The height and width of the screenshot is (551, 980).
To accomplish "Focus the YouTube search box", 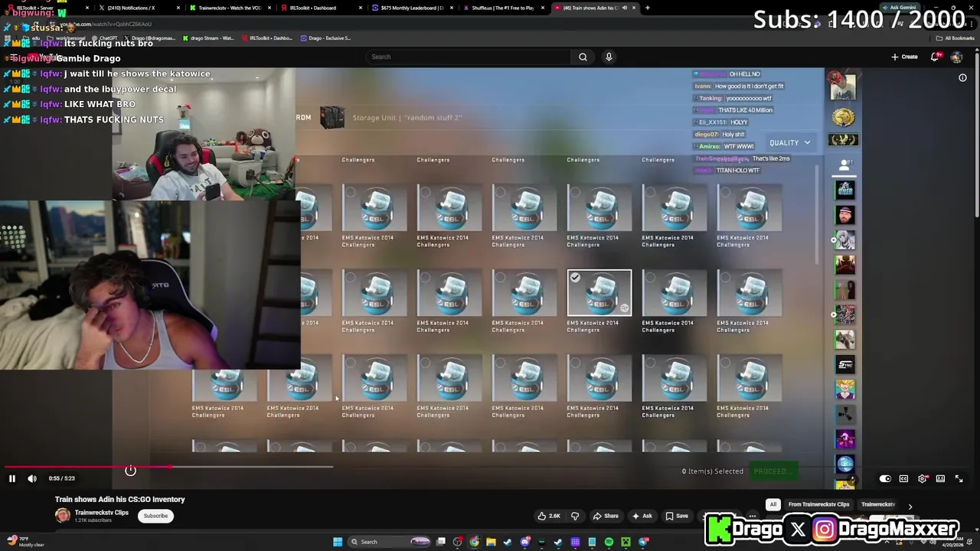I will (x=469, y=57).
